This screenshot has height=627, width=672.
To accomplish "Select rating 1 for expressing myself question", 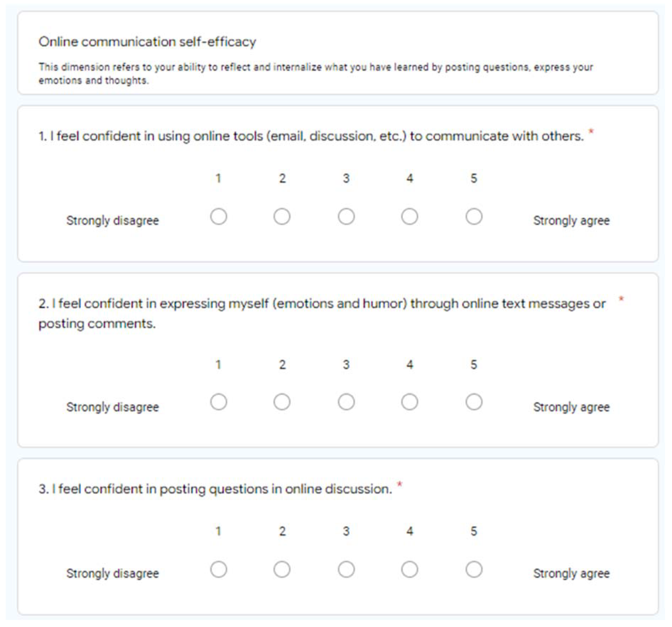I will tap(218, 402).
